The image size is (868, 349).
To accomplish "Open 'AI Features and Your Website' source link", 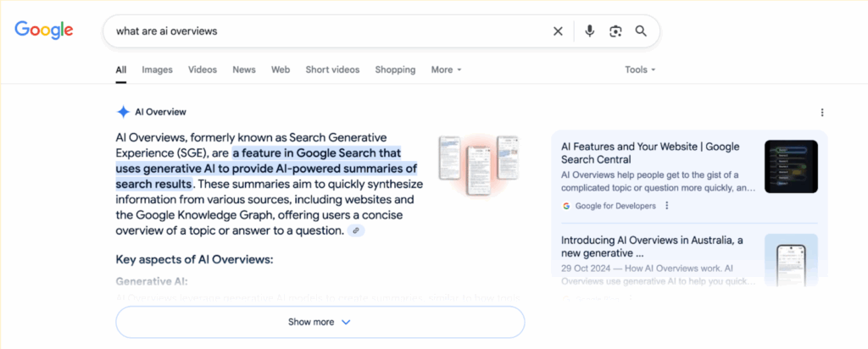I will click(x=650, y=153).
